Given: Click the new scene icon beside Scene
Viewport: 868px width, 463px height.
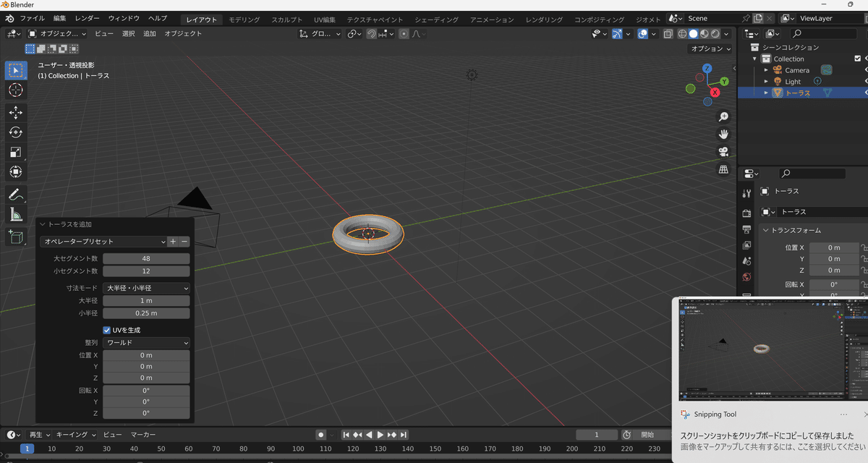Looking at the screenshot, I should [758, 18].
